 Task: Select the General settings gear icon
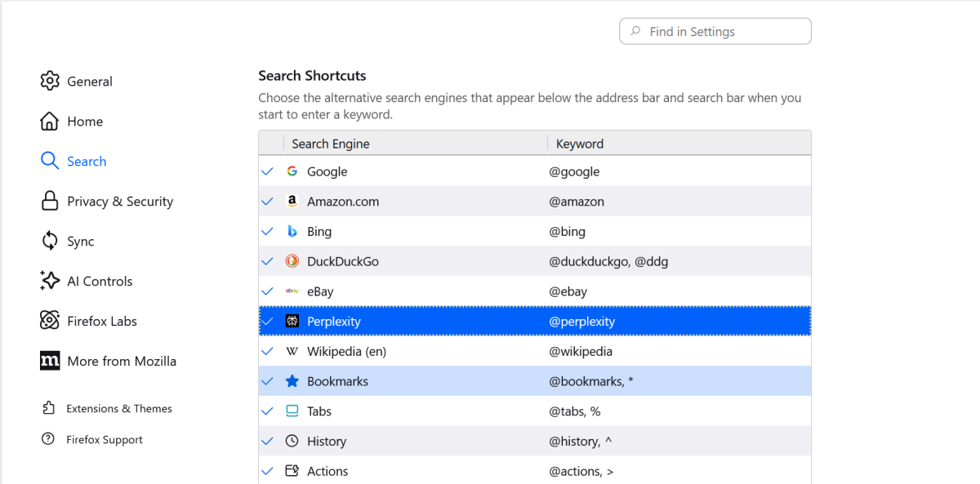point(50,81)
